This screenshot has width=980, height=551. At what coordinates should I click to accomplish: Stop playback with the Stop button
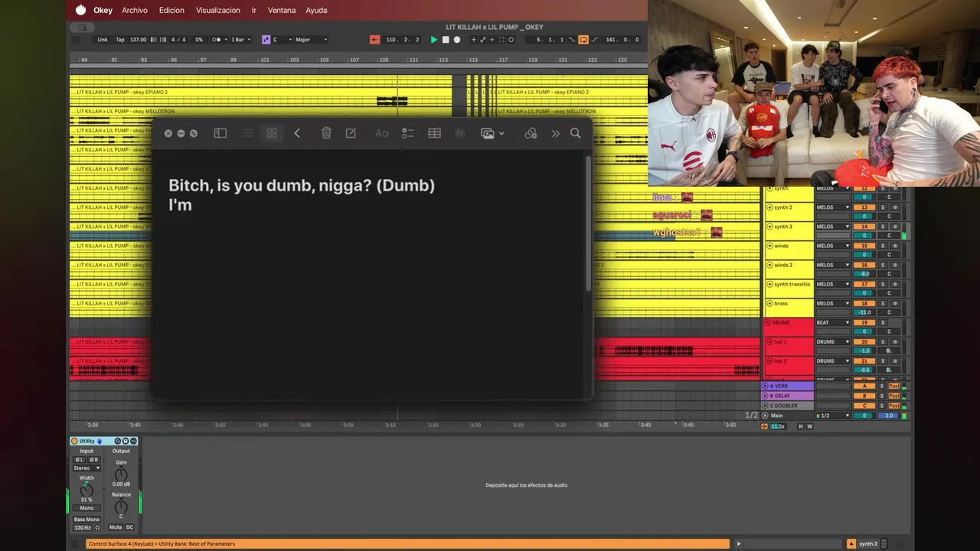(446, 40)
